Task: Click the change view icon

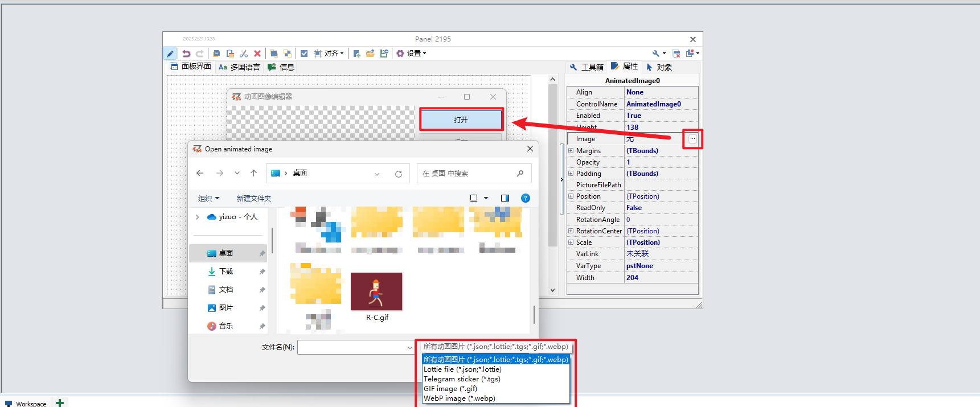Action: (474, 198)
